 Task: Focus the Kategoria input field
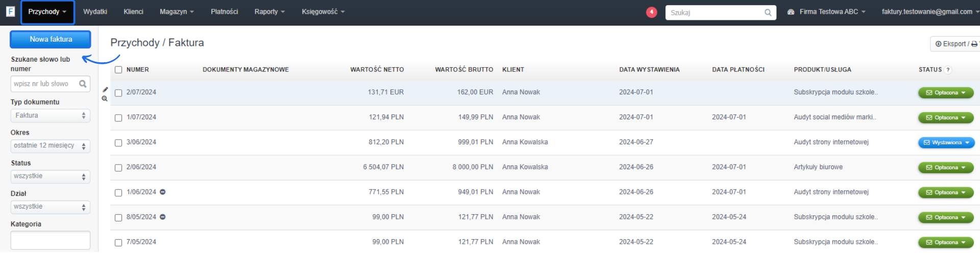(x=50, y=240)
